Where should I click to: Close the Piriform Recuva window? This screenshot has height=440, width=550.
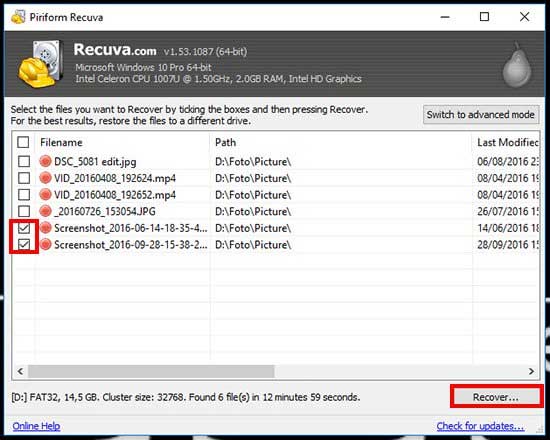click(x=525, y=16)
